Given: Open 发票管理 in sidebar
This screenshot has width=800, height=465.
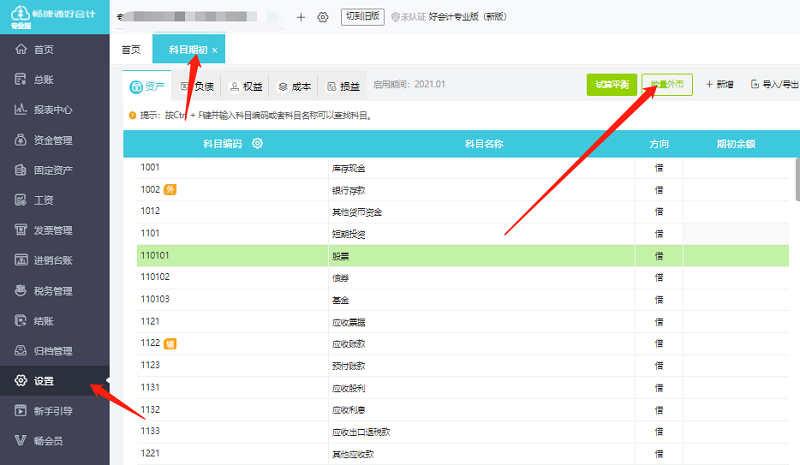Looking at the screenshot, I should [x=55, y=230].
